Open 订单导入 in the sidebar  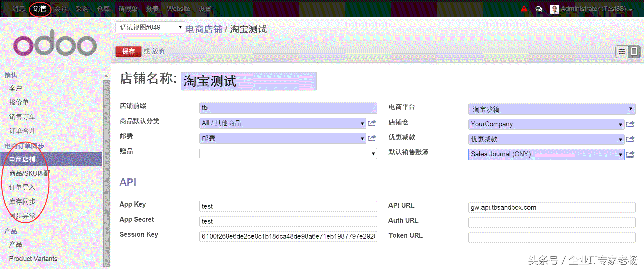coord(22,187)
